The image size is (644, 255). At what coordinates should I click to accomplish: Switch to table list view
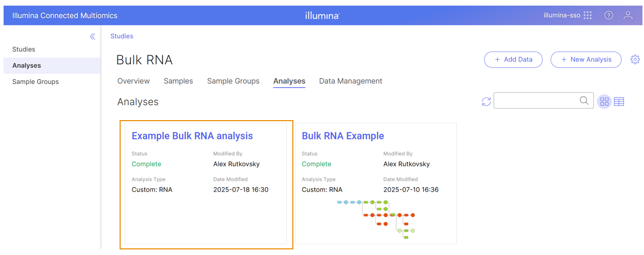click(619, 102)
